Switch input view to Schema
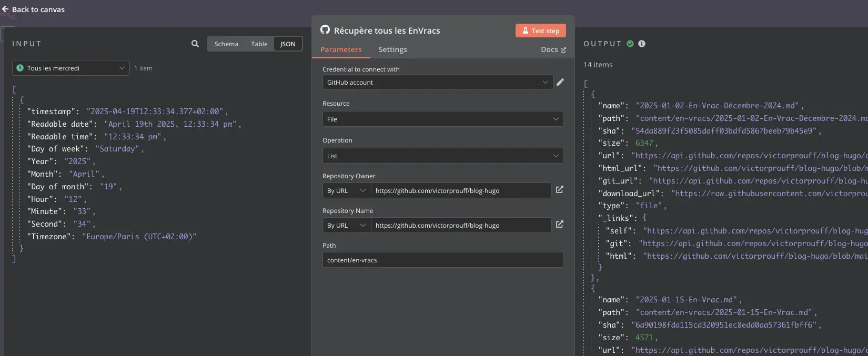The height and width of the screenshot is (356, 868). tap(226, 44)
